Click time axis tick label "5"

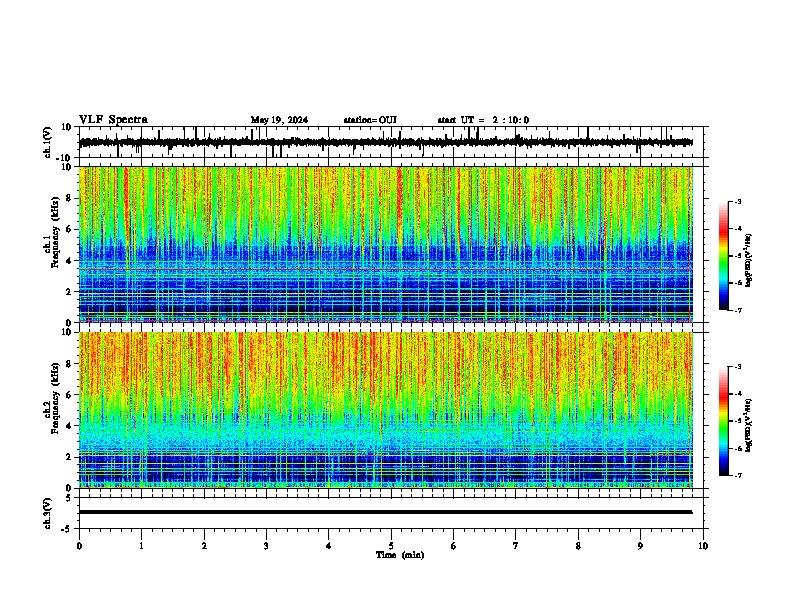391,546
